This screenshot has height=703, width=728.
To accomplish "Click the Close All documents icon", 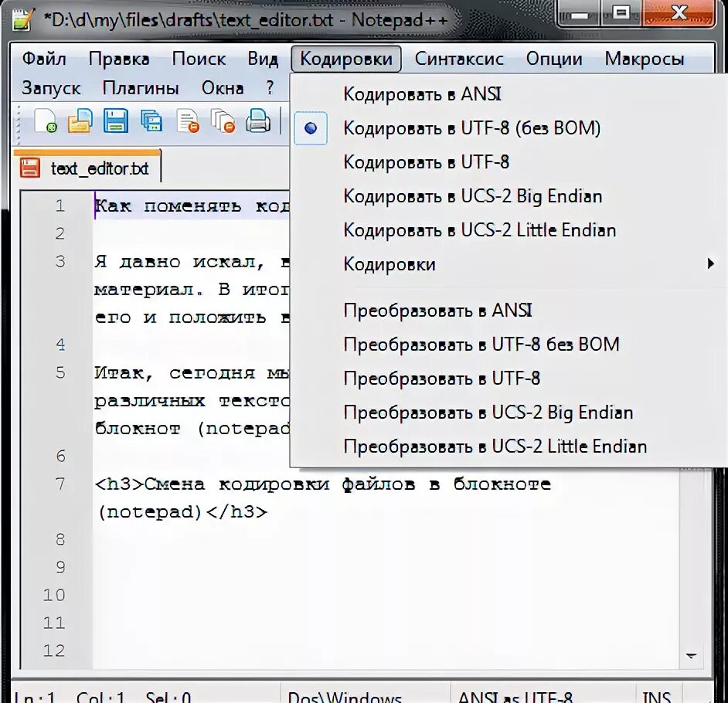I will [x=223, y=121].
